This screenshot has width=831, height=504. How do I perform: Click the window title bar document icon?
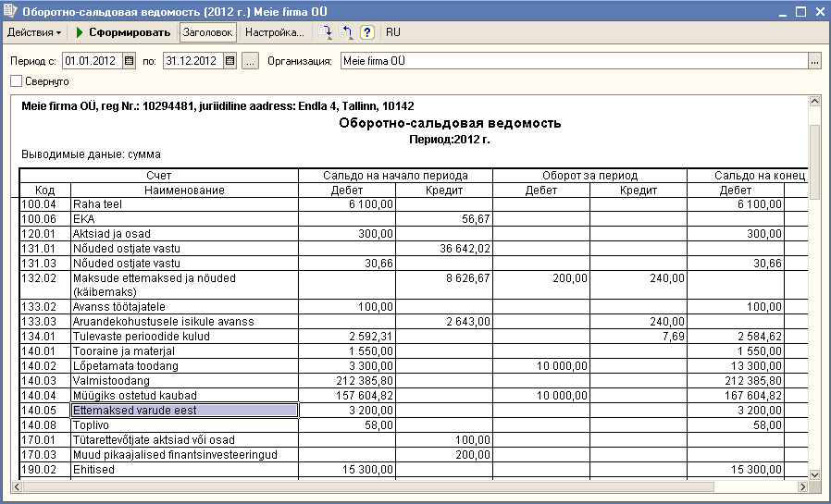(10, 11)
